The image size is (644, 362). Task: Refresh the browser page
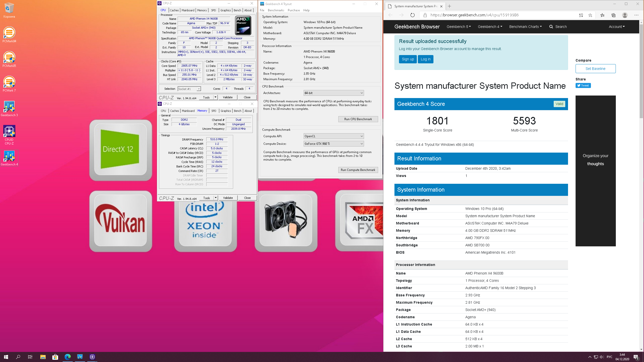tap(412, 15)
